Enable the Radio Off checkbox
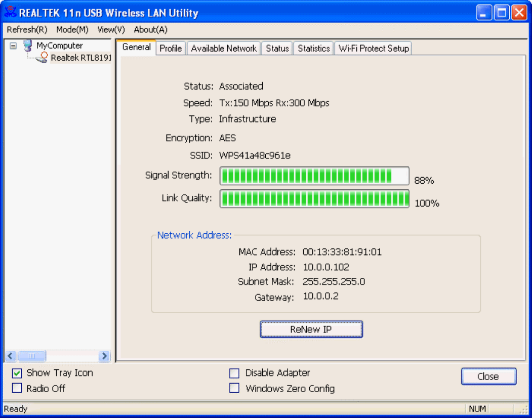The height and width of the screenshot is (418, 532). (17, 388)
